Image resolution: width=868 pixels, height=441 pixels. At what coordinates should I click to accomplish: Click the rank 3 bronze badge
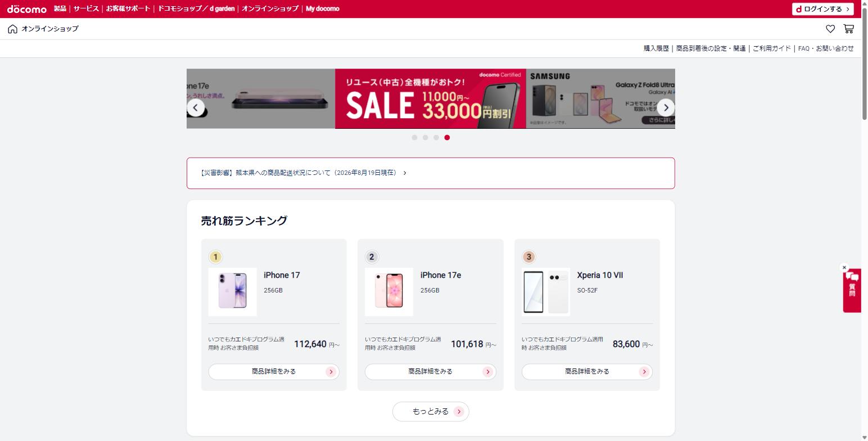pos(528,257)
